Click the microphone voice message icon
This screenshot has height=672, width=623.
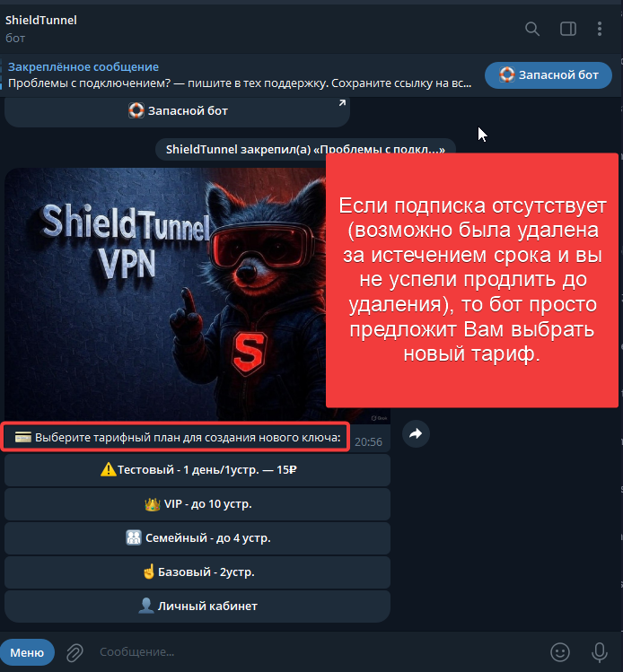[599, 652]
